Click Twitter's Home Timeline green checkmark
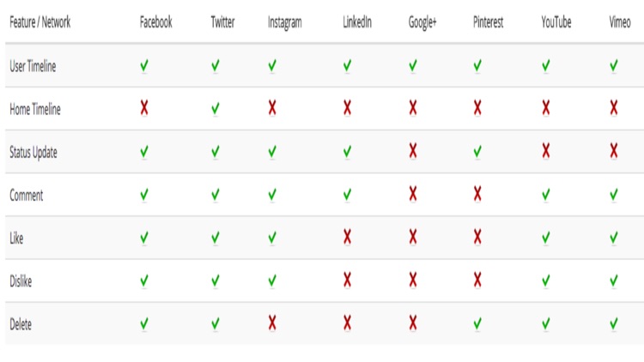Viewport: 644px width, 362px height. (x=216, y=109)
